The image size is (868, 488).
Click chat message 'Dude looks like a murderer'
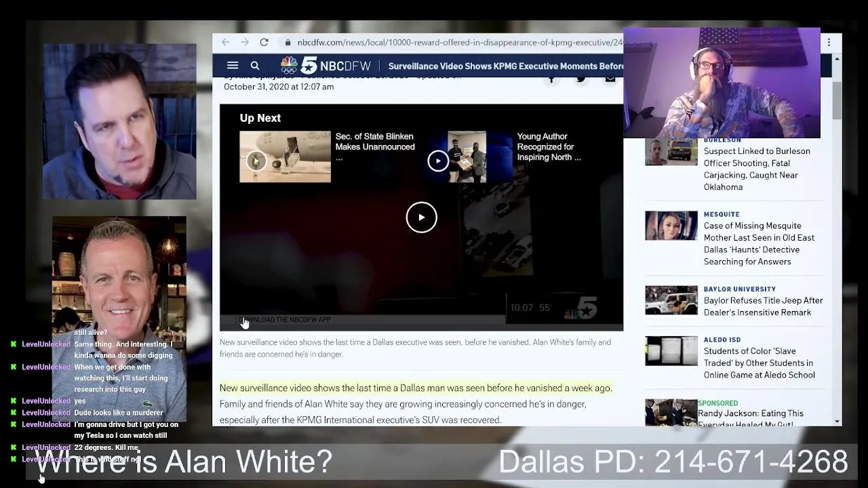[119, 412]
